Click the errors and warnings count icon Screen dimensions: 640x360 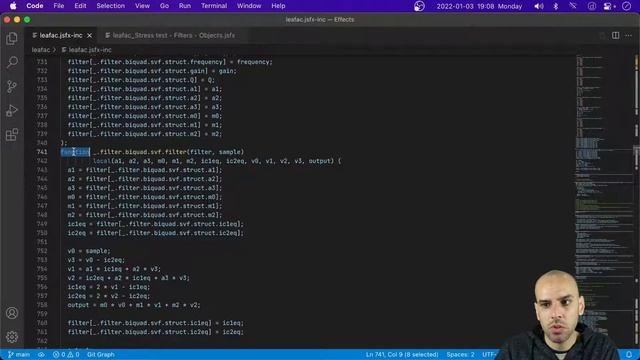(66, 354)
